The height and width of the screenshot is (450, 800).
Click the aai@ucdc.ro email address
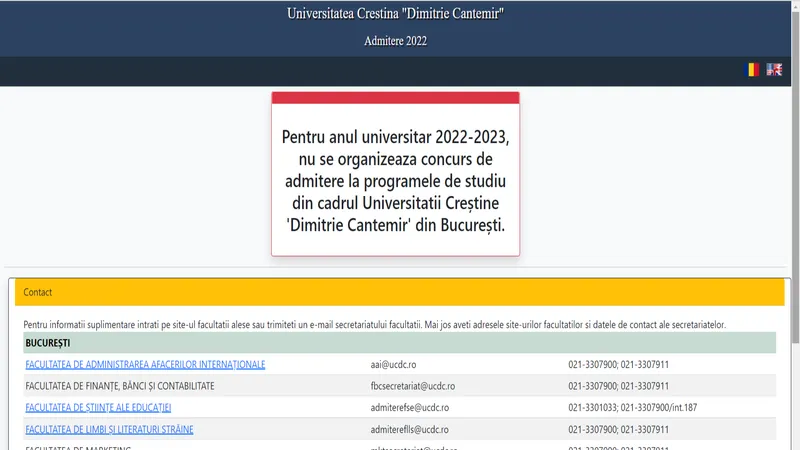(x=393, y=364)
